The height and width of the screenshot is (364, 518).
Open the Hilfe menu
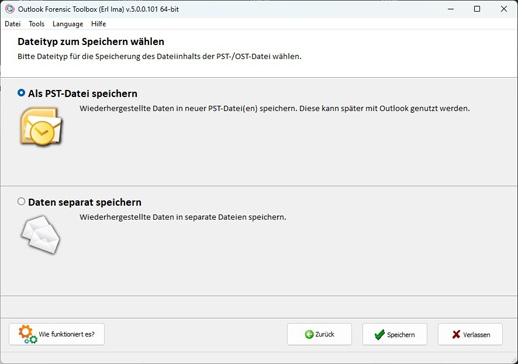point(98,24)
